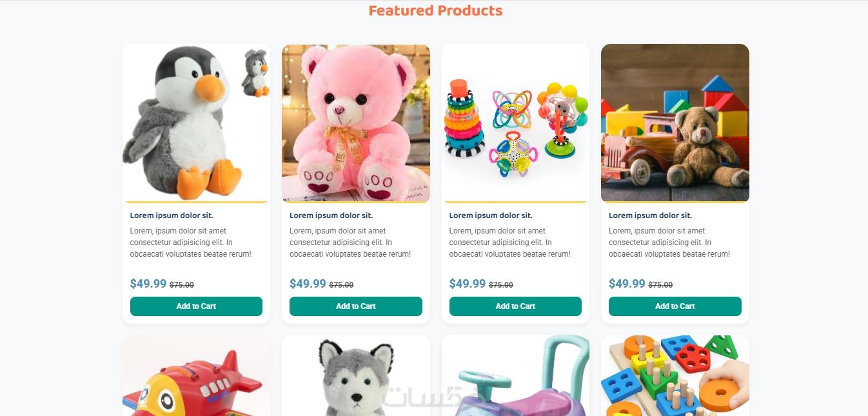Open the husky plush dog image
868x416 pixels.
355,375
